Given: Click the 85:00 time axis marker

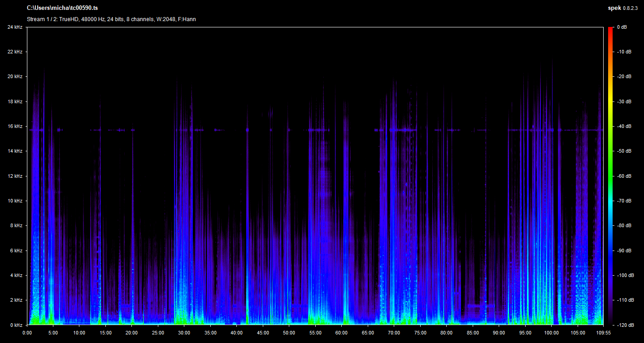Looking at the screenshot, I should [x=473, y=333].
